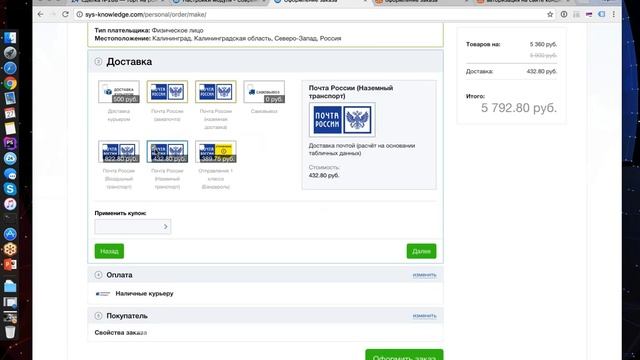Select the Почта России (Наземный транспорт) 432.80 руб. tile
This screenshot has height=360, width=640.
(x=167, y=151)
